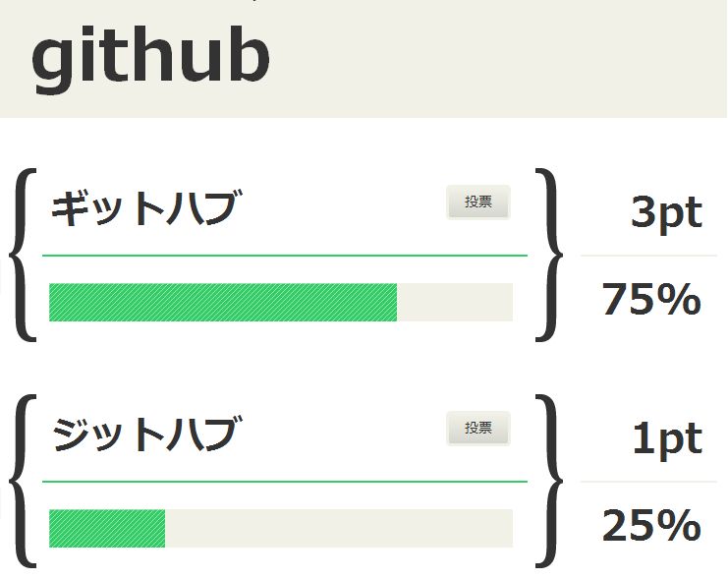The image size is (728, 579).
Task: Click the 25% percentage label
Action: 651,525
